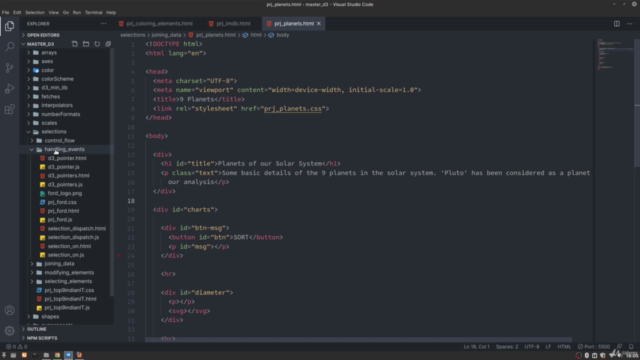Viewport: 640px width, 360px height.
Task: Close the prj_planets.html tab
Action: click(x=319, y=24)
